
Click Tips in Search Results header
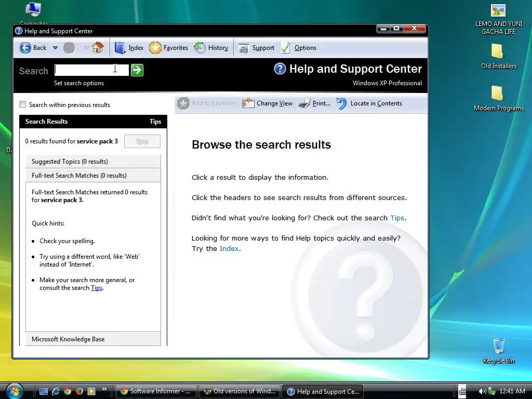tap(155, 122)
